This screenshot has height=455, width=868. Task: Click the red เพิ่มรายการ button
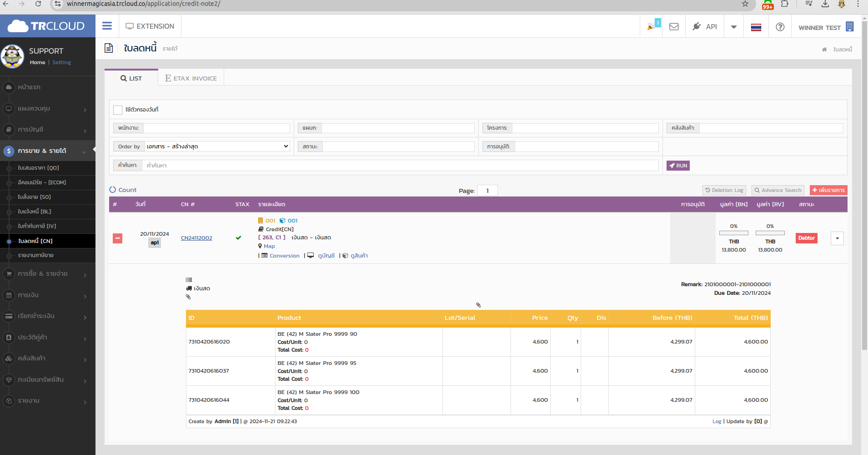828,190
